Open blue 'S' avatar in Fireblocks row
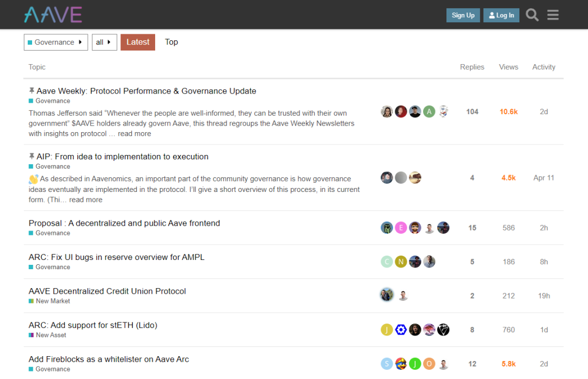This screenshot has height=379, width=588. 387,364
